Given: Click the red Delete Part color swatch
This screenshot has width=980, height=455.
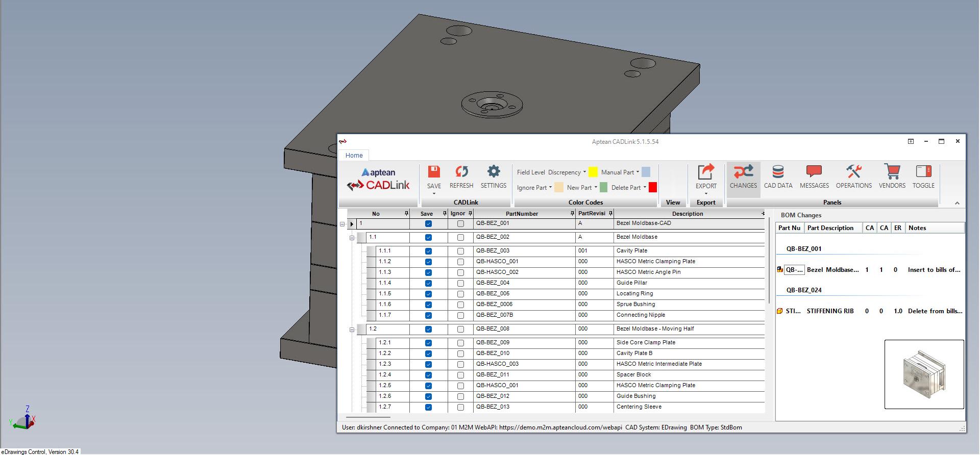Looking at the screenshot, I should click(x=653, y=188).
